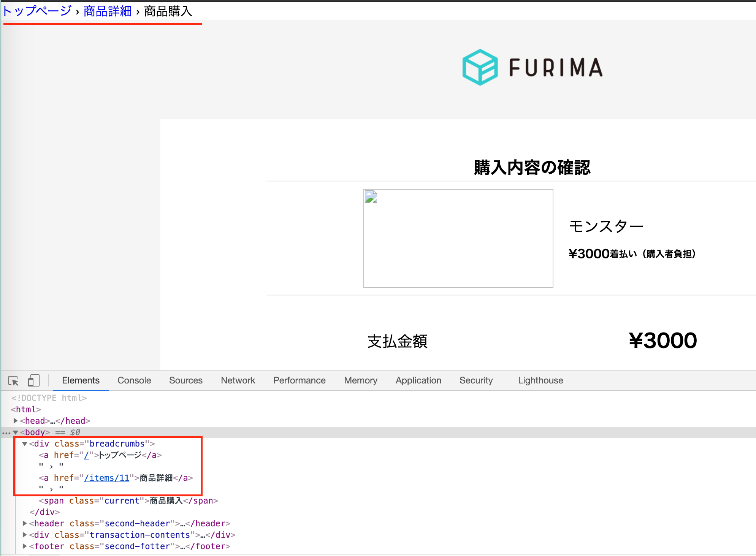
Task: Open the Console tab
Action: 134,380
